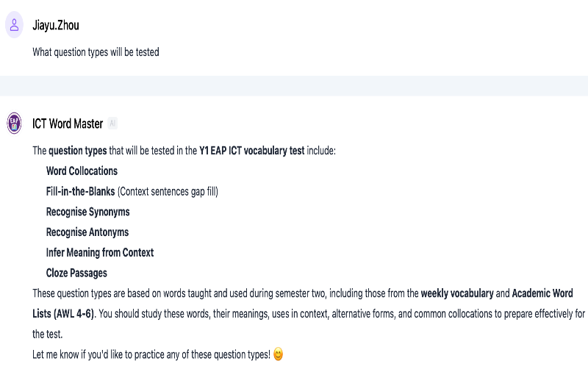588x372 pixels.
Task: Click the user message 'What question types will be tested'
Action: point(96,52)
